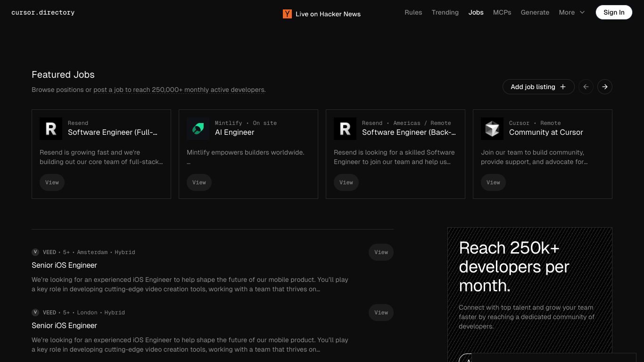Screen dimensions: 644x362
Task: Click the London • Hybrid listing details
Action: pos(101,313)
